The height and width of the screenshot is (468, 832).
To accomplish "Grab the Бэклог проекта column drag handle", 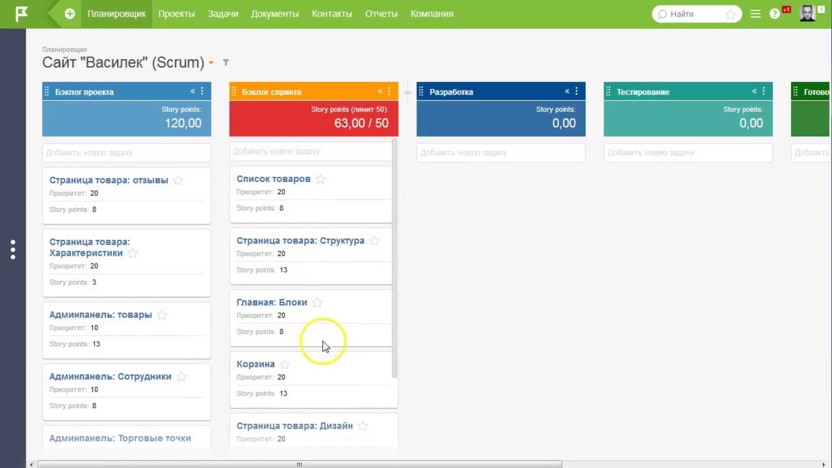I will click(x=47, y=91).
